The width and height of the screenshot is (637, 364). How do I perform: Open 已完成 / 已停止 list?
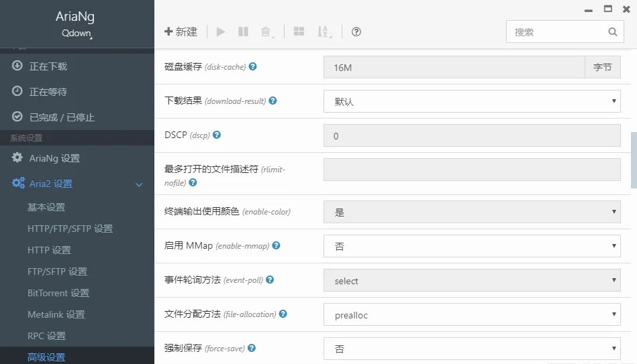(x=62, y=117)
